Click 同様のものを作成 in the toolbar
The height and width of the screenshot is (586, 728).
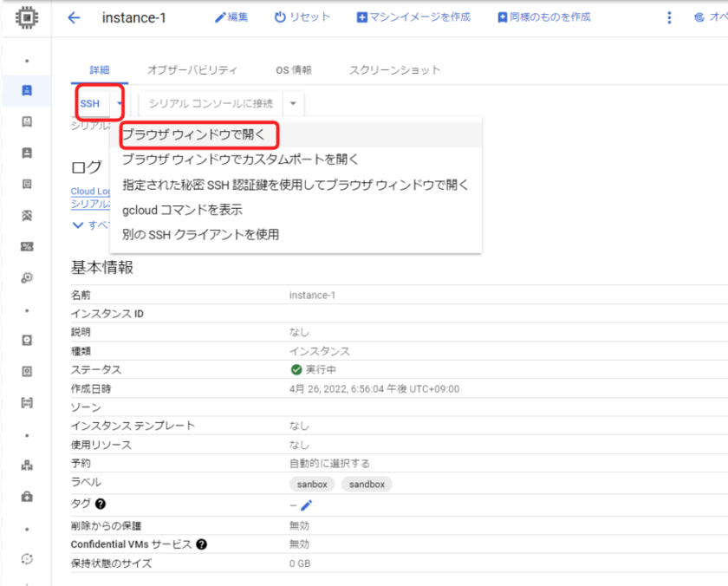(x=543, y=17)
